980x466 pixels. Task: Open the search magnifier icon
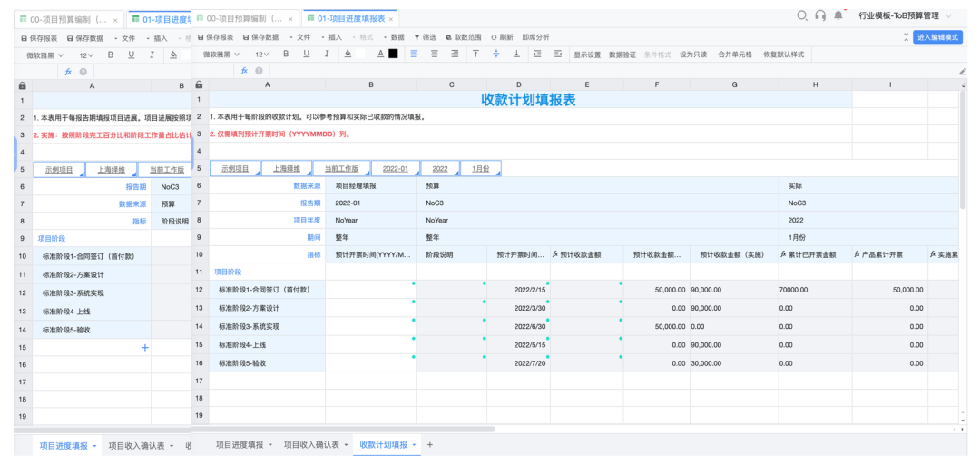coord(802,15)
